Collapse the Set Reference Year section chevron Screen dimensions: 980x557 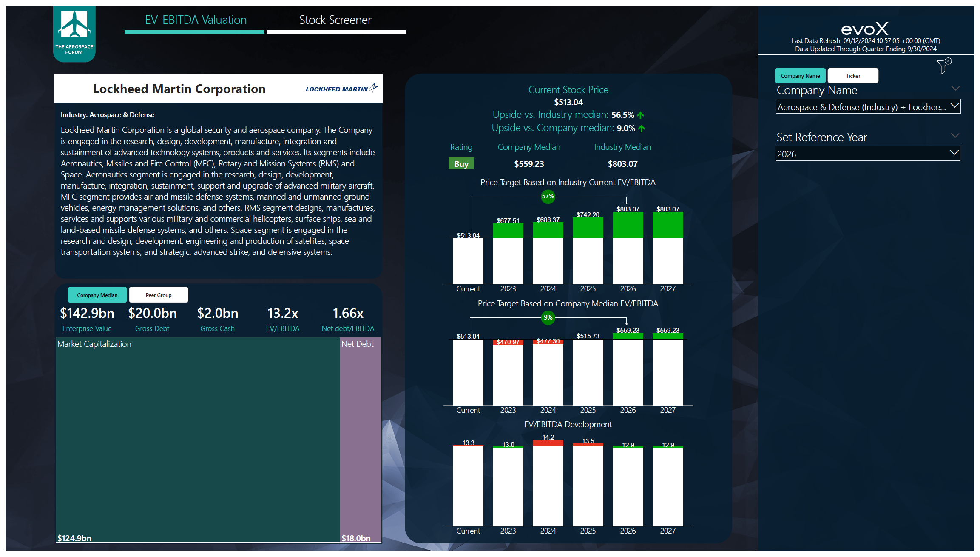pyautogui.click(x=956, y=135)
